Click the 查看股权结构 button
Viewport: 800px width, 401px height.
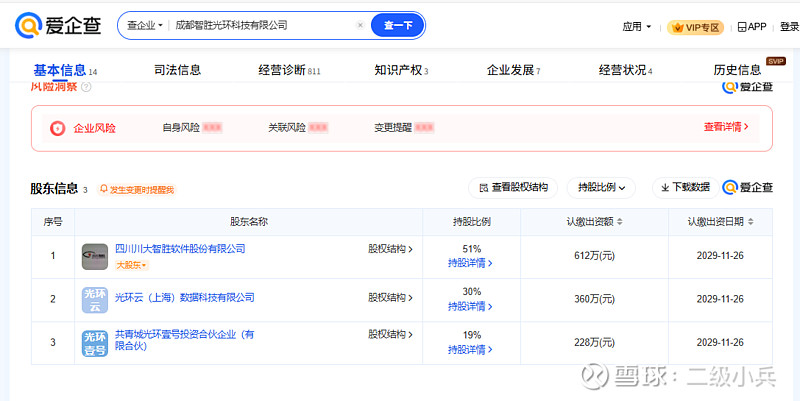(x=513, y=188)
